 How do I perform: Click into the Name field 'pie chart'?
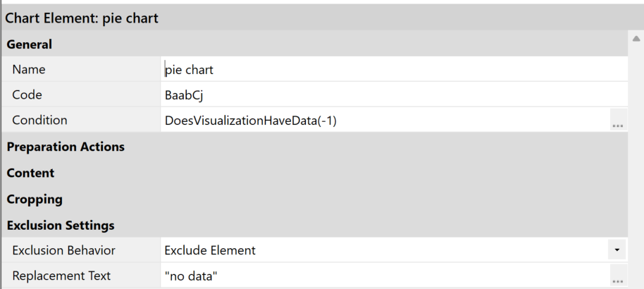394,70
